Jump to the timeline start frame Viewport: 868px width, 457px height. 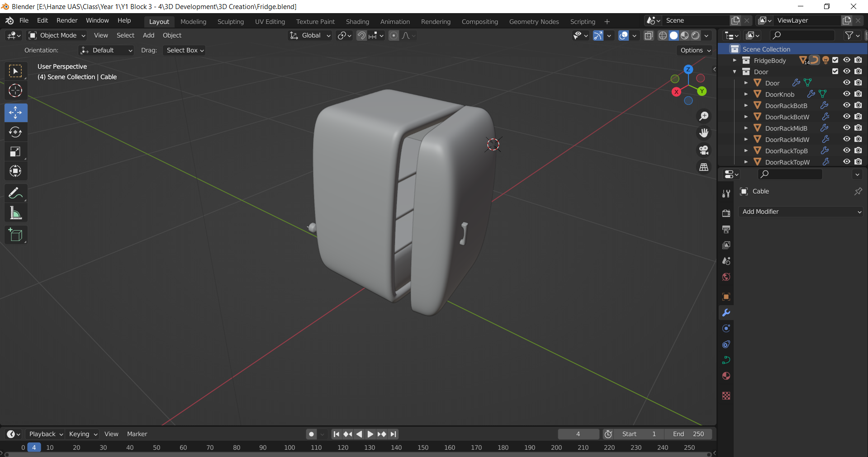click(336, 434)
